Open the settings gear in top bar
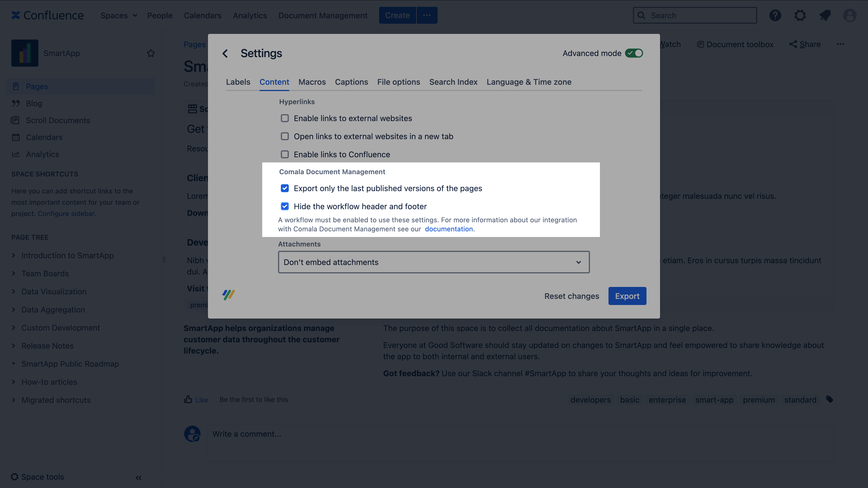 [x=800, y=16]
